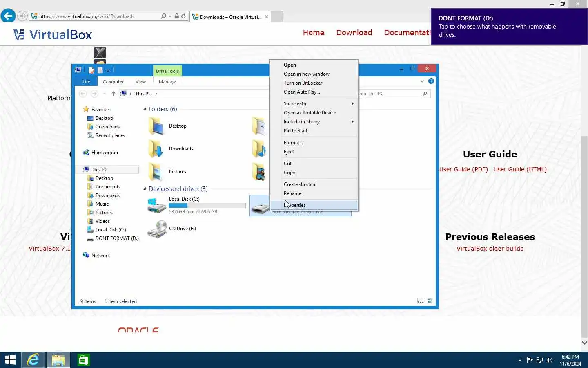Click the browser address bar URL
The image size is (588, 368).
click(87, 16)
